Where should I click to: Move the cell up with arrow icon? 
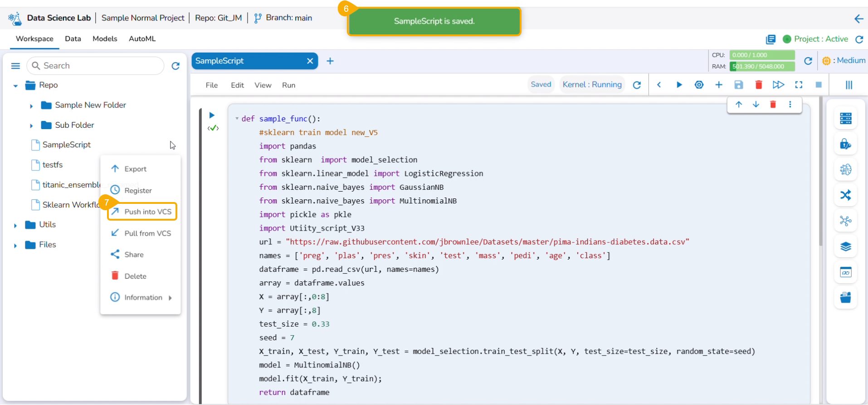[x=739, y=105]
